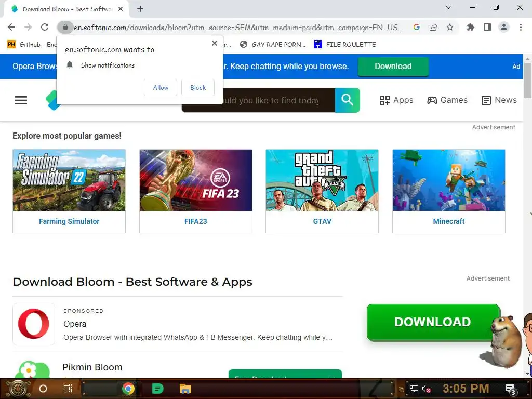The width and height of the screenshot is (532, 399).
Task: Open the GitHub bookmark
Action: pos(32,45)
